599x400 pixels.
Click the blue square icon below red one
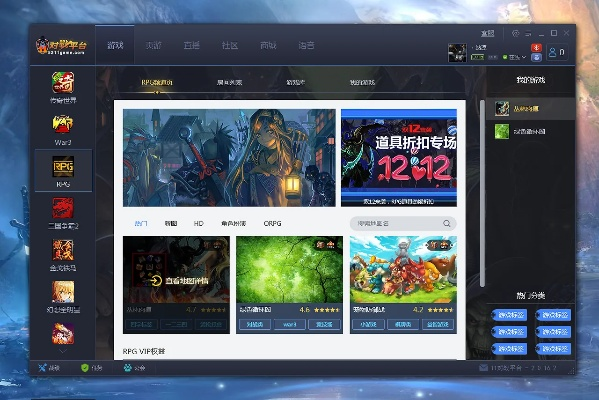click(536, 57)
